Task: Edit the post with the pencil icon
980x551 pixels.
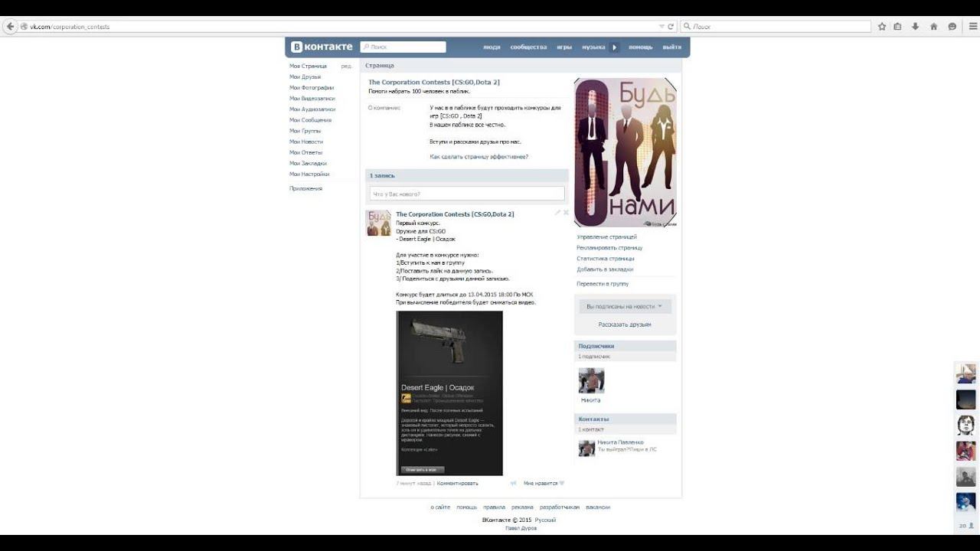Action: (558, 213)
